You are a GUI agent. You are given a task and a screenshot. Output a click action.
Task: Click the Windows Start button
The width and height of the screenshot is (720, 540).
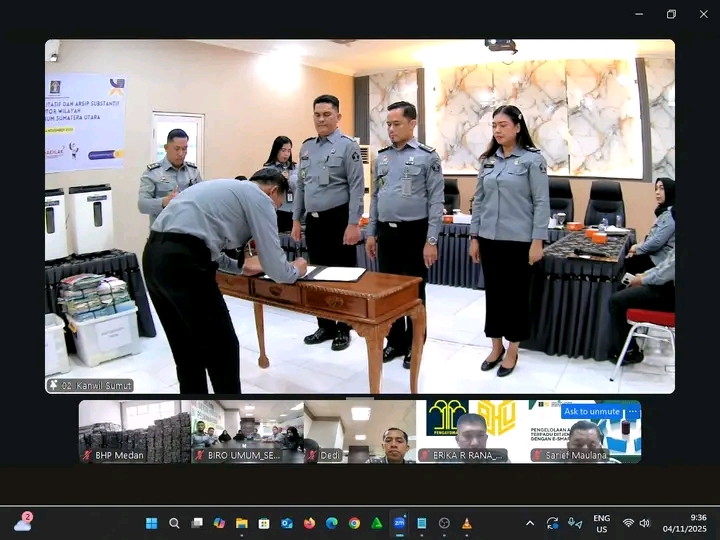point(152,523)
